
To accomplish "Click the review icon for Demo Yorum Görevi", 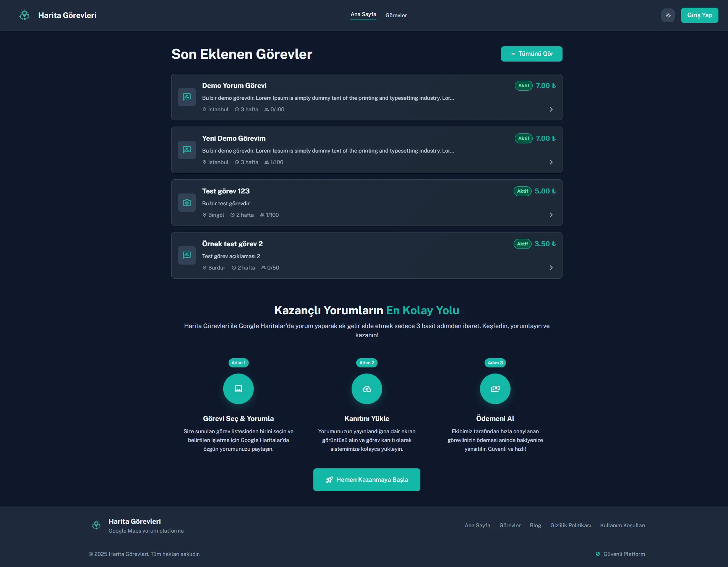I will tap(187, 97).
